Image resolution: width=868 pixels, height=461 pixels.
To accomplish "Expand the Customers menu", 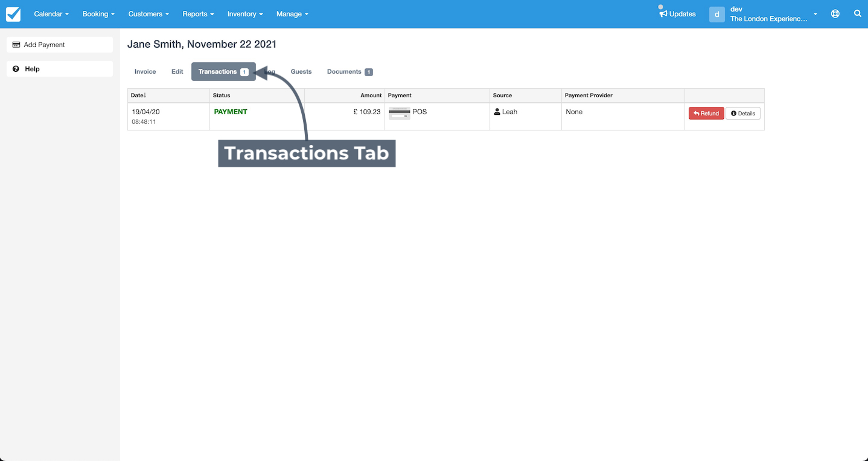I will click(148, 14).
